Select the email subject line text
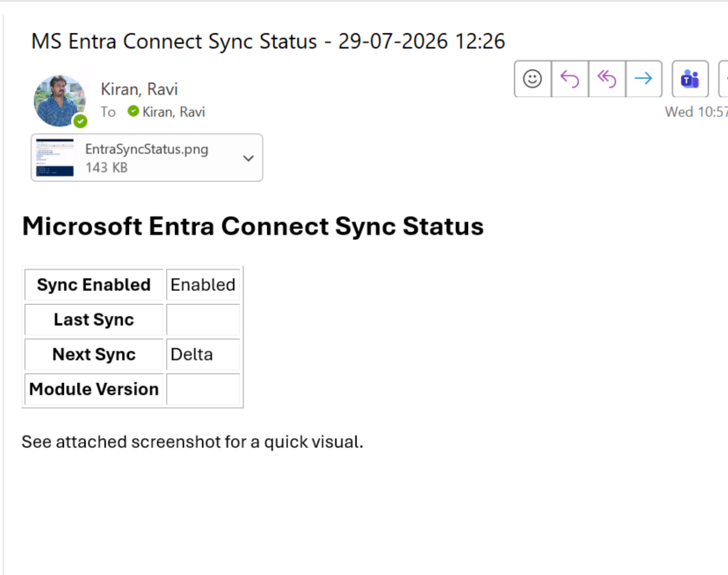This screenshot has width=728, height=575. (x=268, y=42)
